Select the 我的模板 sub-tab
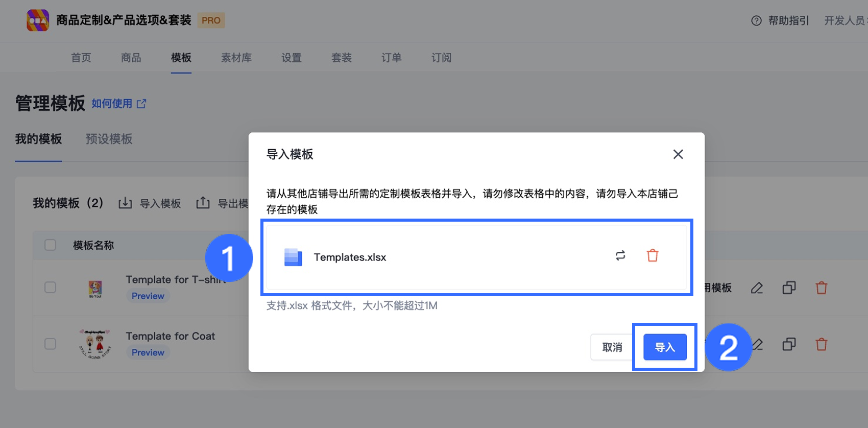 pyautogui.click(x=38, y=139)
